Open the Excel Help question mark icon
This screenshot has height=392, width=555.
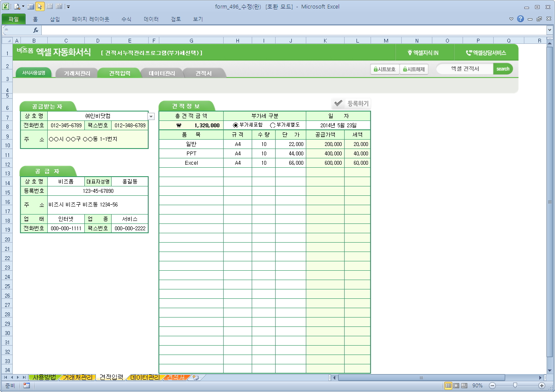coord(520,19)
